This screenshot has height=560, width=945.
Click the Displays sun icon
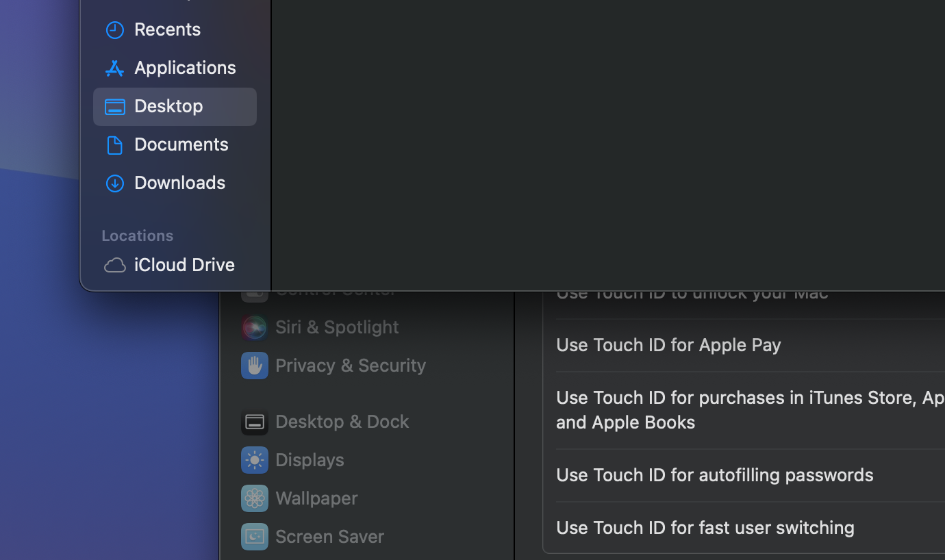pos(254,460)
